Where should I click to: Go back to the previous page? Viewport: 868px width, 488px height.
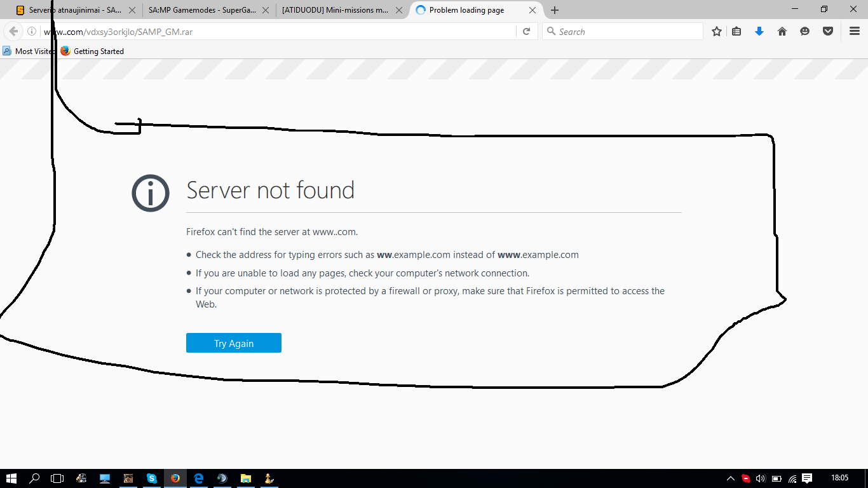point(13,31)
